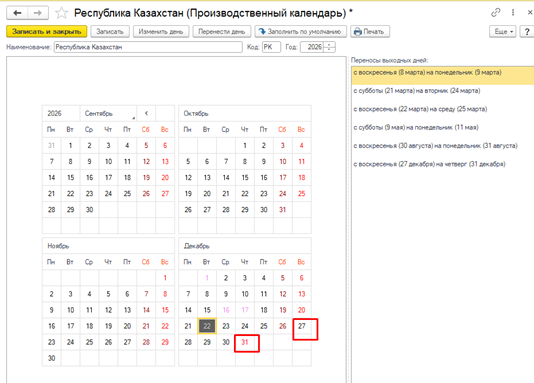This screenshot has width=534, height=383.
Task: Add calendar to favorites with star icon
Action: 61,13
